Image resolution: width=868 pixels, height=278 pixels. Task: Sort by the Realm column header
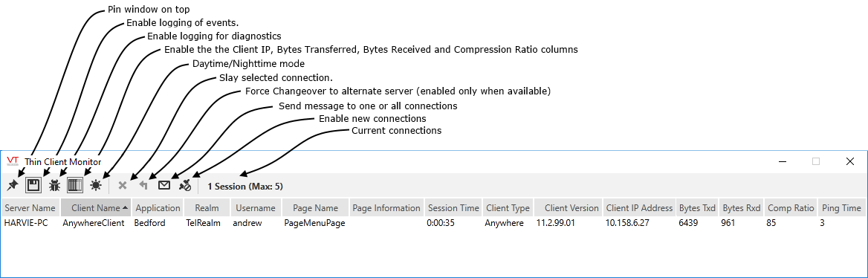click(x=207, y=208)
